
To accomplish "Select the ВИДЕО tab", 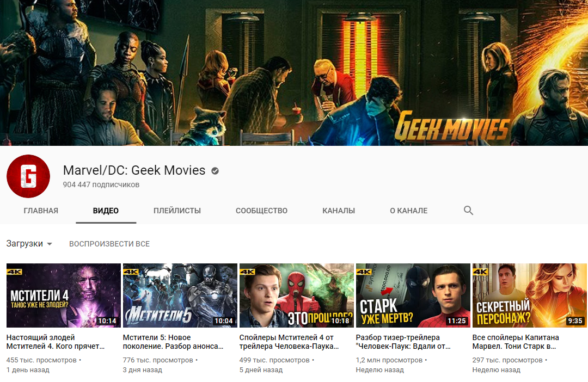I will 106,211.
